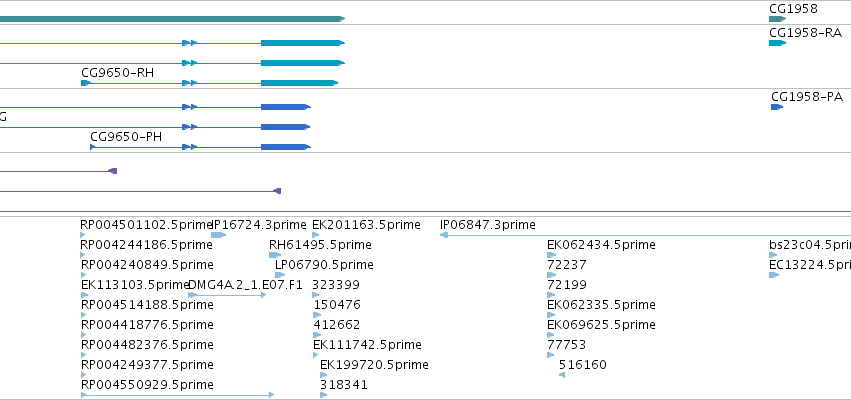This screenshot has height=400, width=851.
Task: Open EST RP004482376.5prime
Action: click(x=147, y=345)
